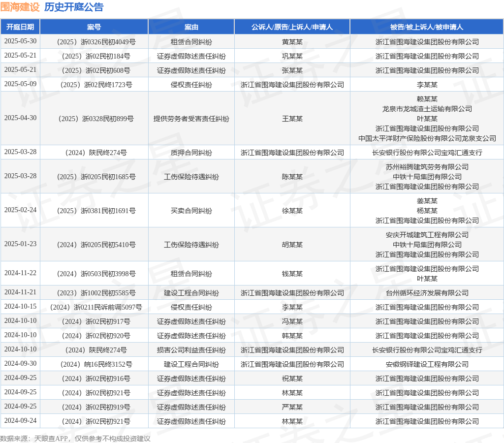Click the date 2025-05-09
This screenshot has width=504, height=443.
(20, 84)
